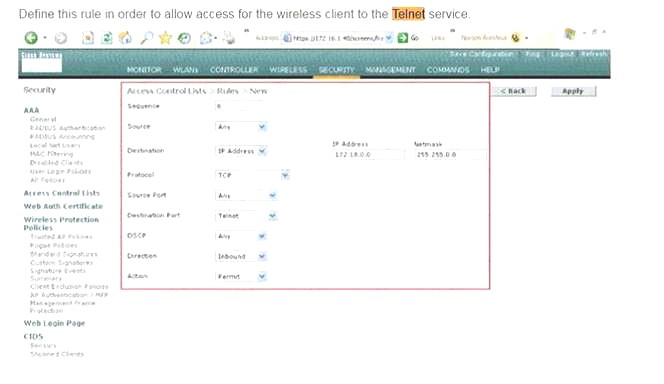Open Disabled Clients in sidebar

[56, 163]
